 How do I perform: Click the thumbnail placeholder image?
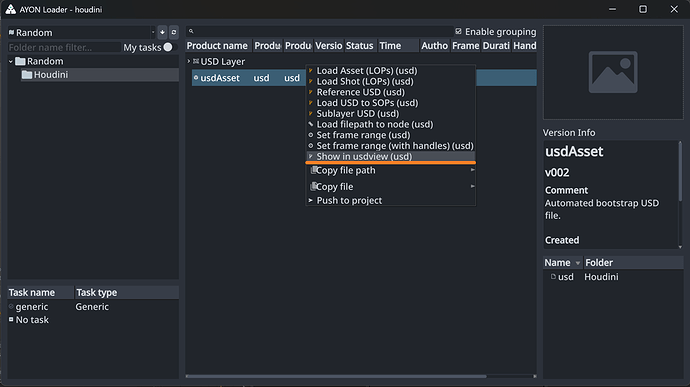[x=613, y=72]
